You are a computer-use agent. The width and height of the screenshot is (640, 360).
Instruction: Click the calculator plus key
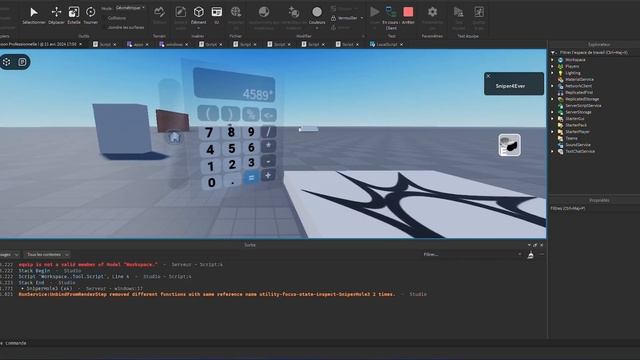[268, 176]
